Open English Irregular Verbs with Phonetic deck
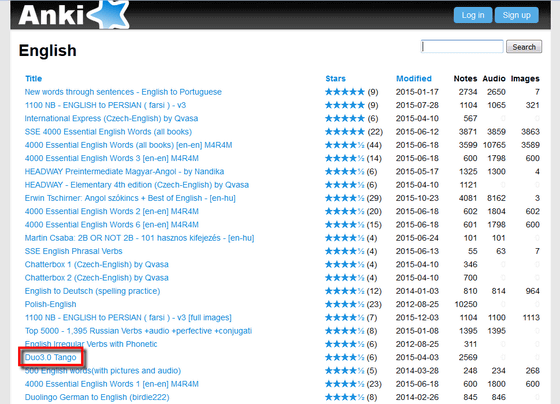Screen dimensions: 560x404 coord(91,344)
